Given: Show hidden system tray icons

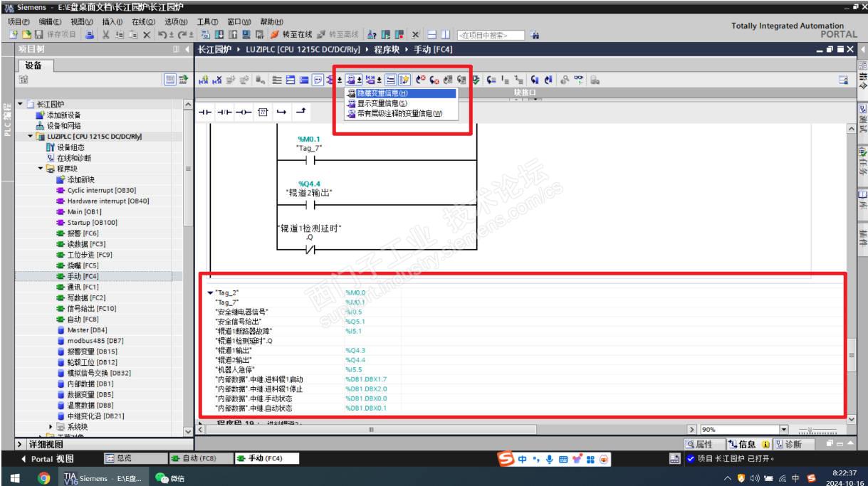Looking at the screenshot, I should (728, 477).
